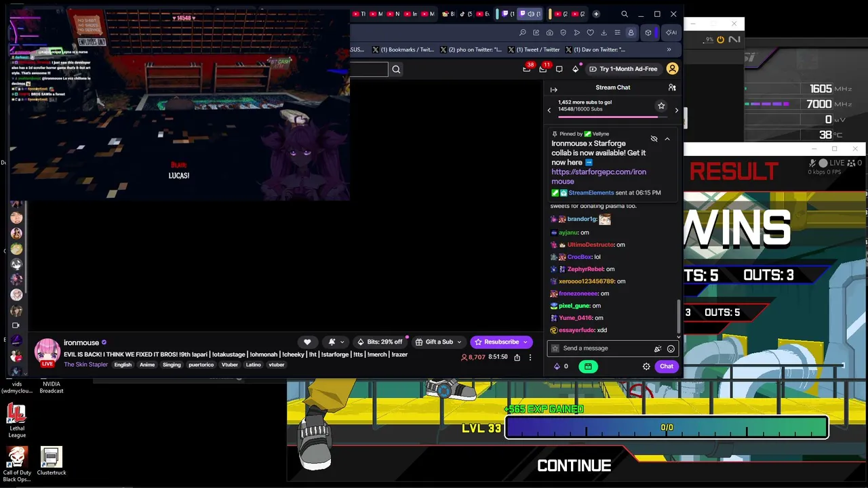This screenshot has width=868, height=488.
Task: Share the ironmouse stream
Action: [517, 357]
